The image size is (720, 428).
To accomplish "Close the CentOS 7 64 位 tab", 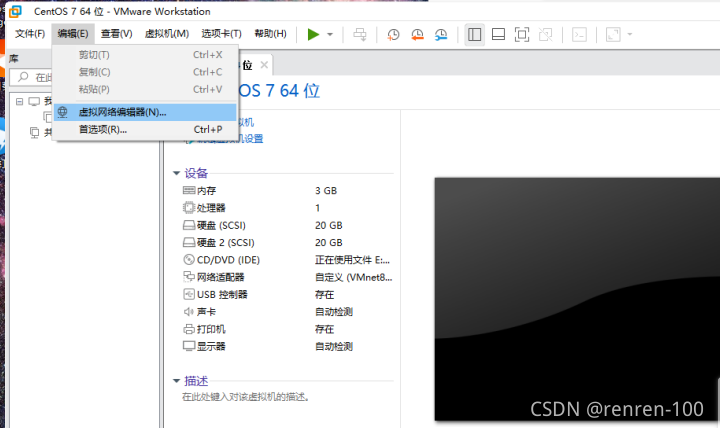I will click(264, 65).
